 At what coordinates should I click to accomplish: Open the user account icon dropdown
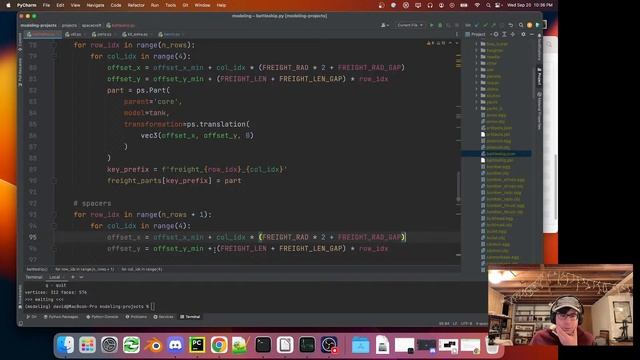tap(384, 25)
